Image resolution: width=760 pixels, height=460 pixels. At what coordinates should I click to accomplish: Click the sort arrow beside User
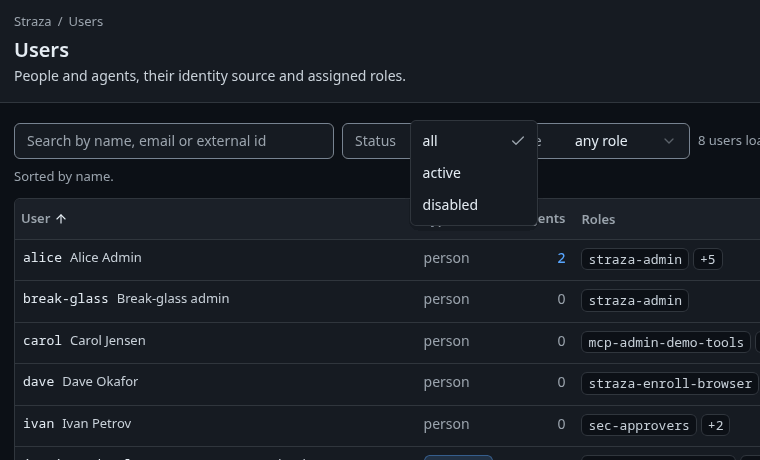[61, 219]
